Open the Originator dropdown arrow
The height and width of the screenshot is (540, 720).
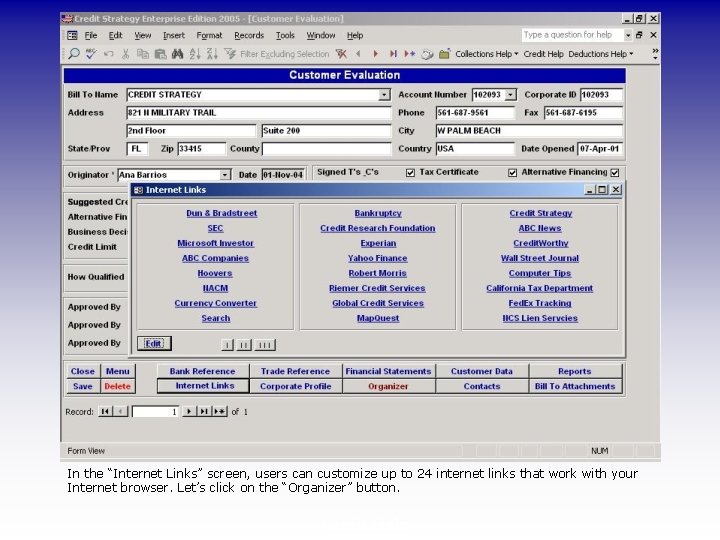(x=225, y=175)
